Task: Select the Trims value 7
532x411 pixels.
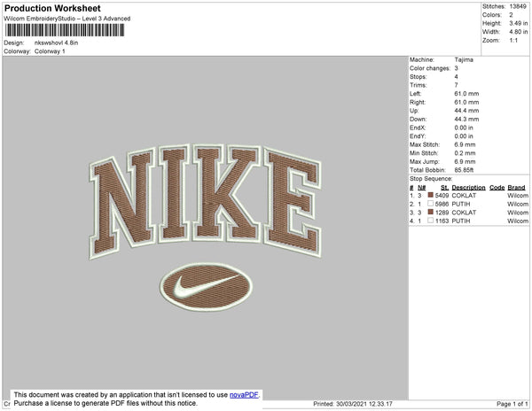Action: (457, 85)
